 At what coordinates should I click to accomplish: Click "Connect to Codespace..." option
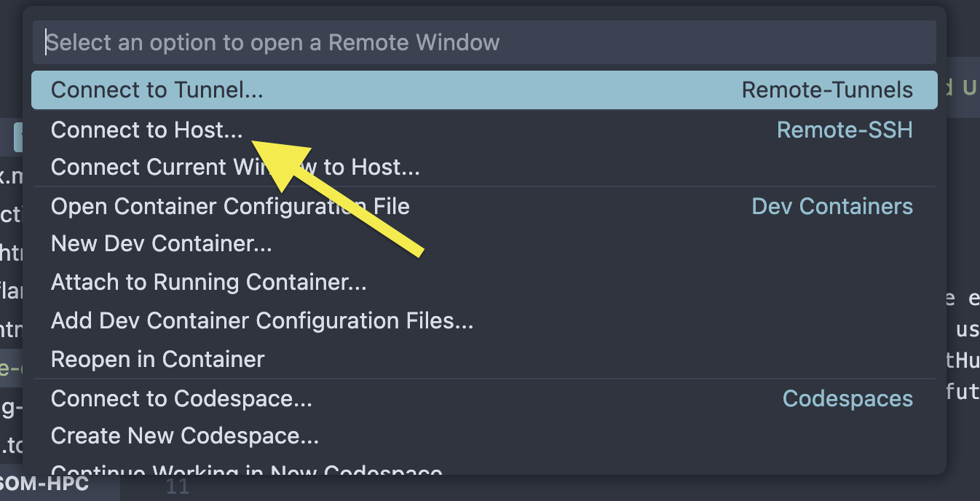(x=181, y=398)
